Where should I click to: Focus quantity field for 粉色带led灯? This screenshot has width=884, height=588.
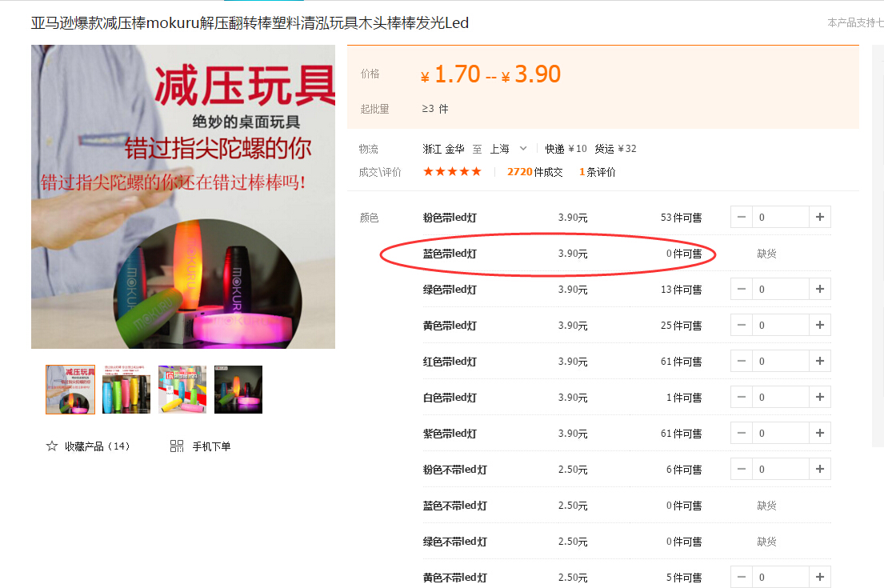[781, 217]
